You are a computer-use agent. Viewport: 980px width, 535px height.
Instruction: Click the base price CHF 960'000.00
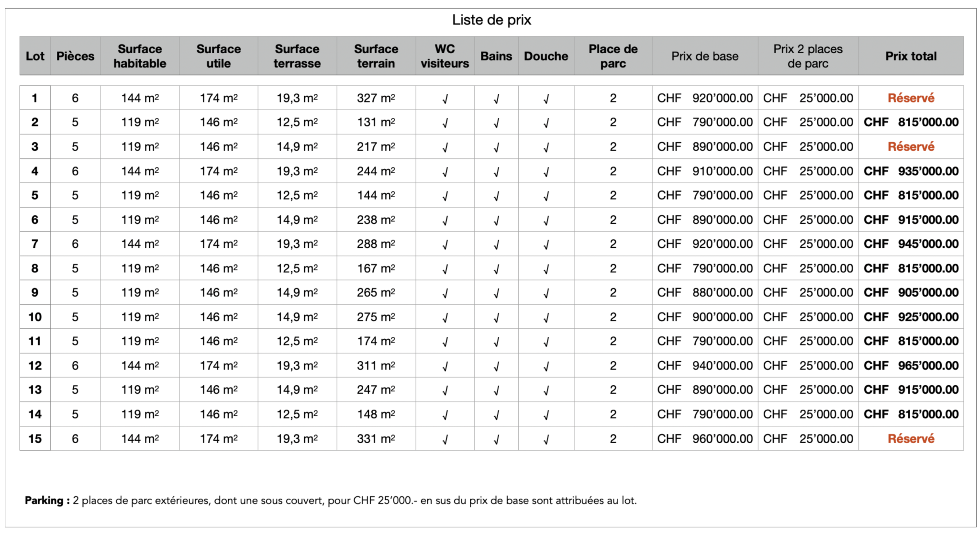tap(705, 439)
